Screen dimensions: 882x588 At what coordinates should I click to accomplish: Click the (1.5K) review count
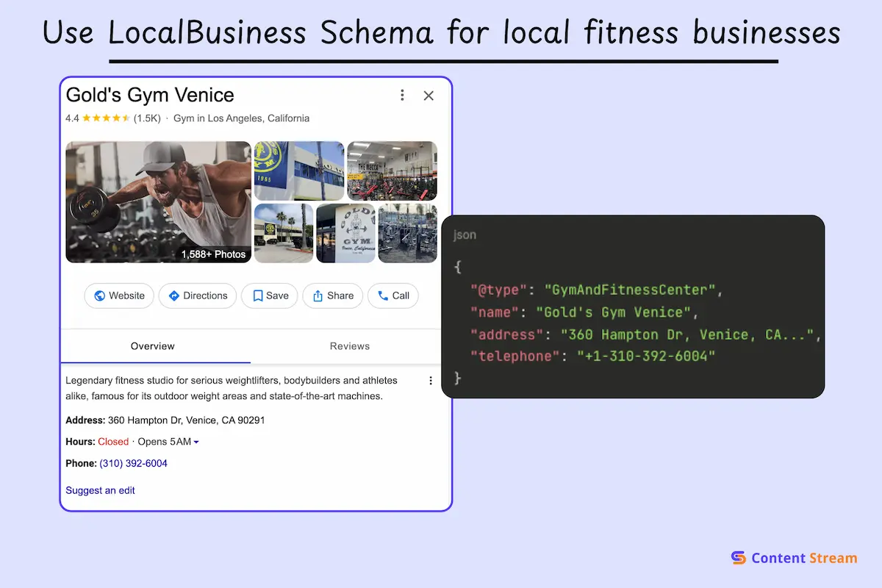147,118
